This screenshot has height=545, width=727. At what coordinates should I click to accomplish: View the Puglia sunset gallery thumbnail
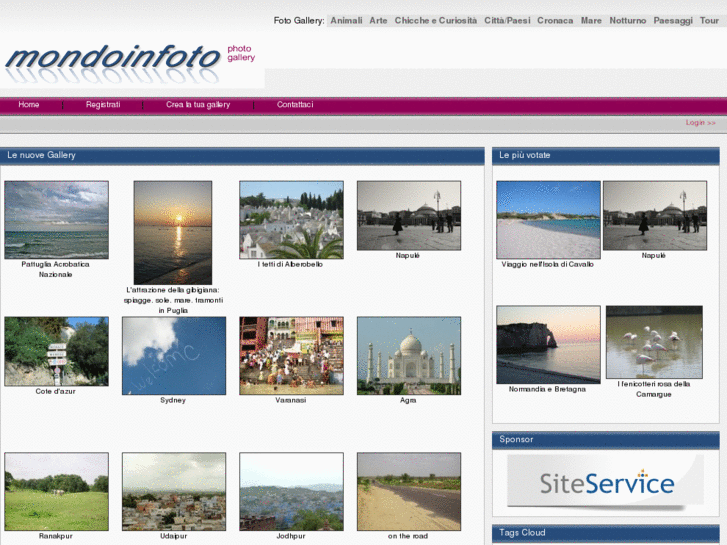tap(173, 232)
